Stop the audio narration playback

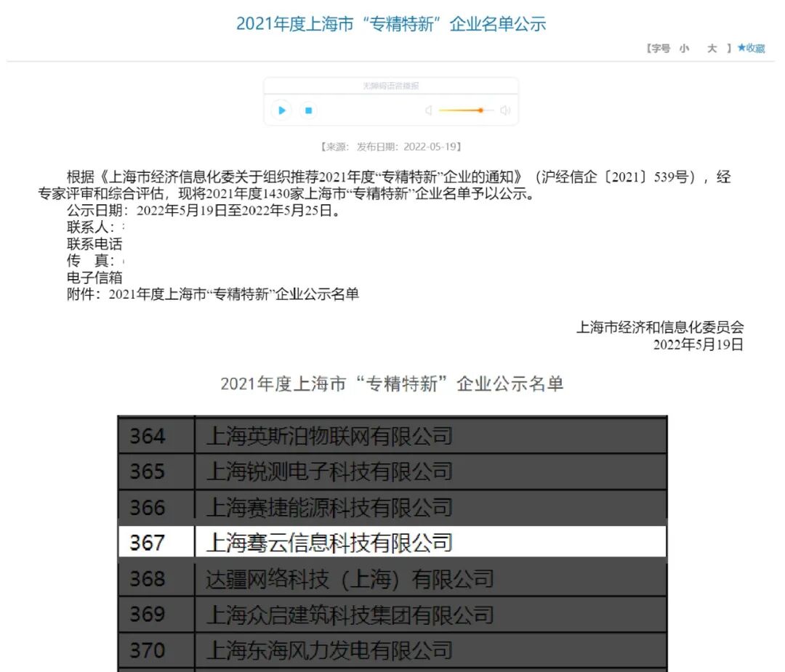(x=308, y=110)
